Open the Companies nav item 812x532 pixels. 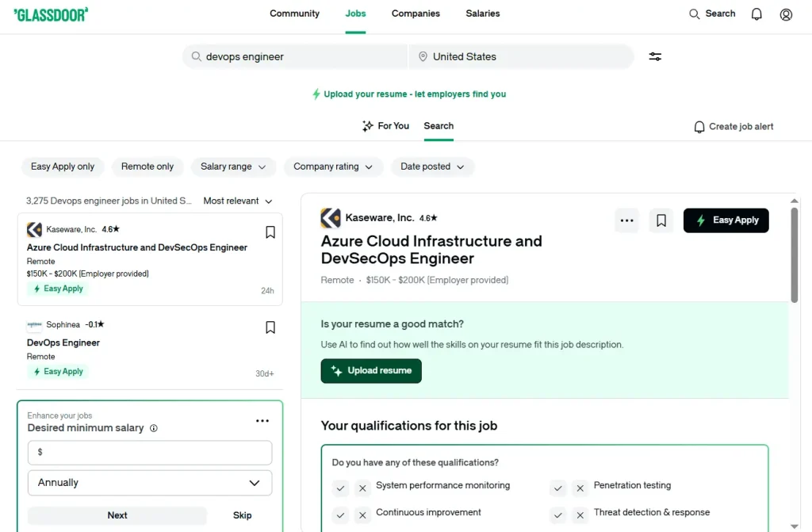416,14
